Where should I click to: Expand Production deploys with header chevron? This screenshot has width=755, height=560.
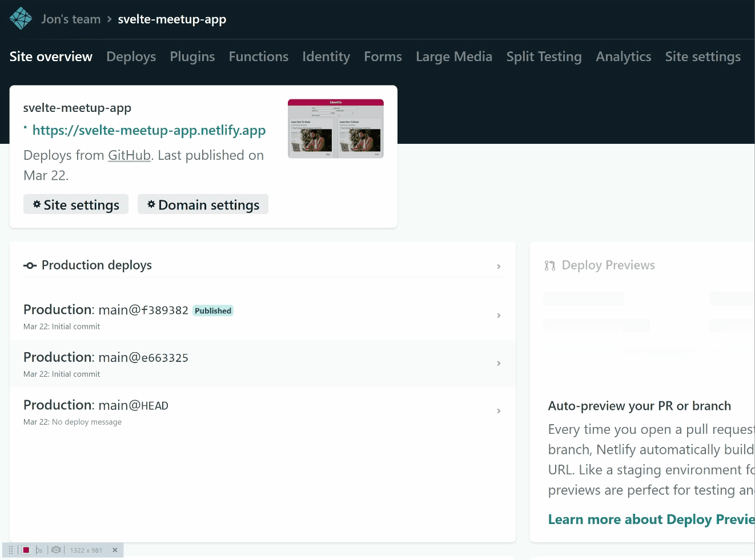coord(499,267)
